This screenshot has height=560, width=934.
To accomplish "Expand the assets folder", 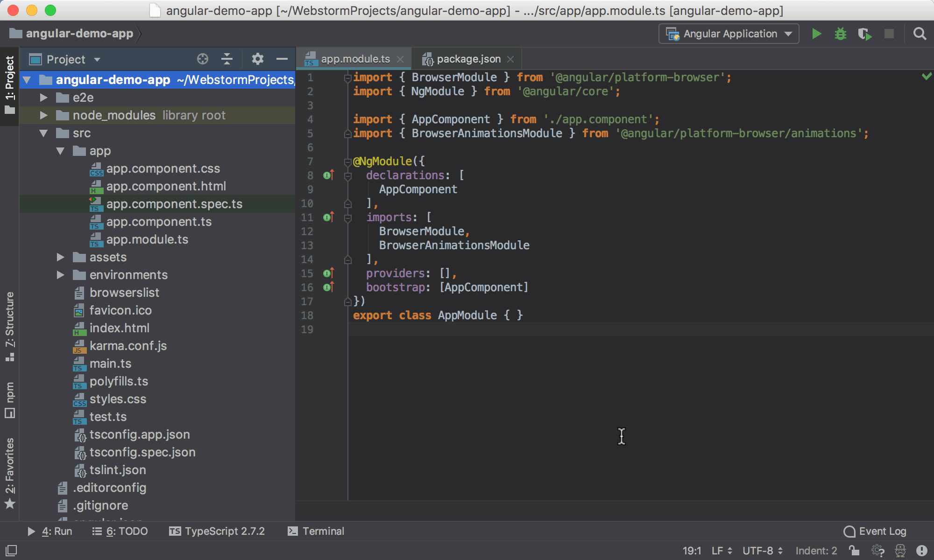I will [61, 257].
